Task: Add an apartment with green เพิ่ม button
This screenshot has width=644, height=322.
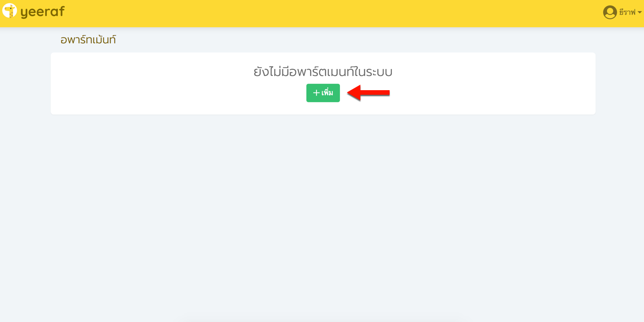Action: pyautogui.click(x=323, y=93)
